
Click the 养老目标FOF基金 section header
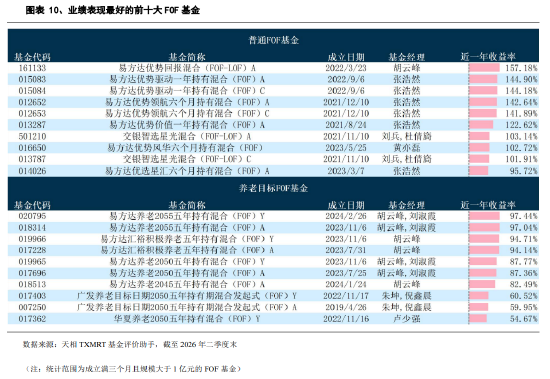[273, 188]
